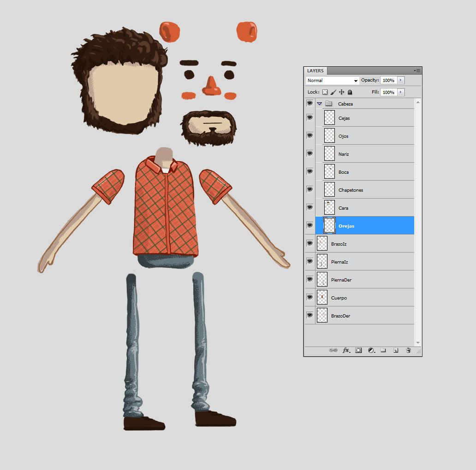Click the Orejas layer name
Image resolution: width=476 pixels, height=470 pixels.
[x=346, y=226]
